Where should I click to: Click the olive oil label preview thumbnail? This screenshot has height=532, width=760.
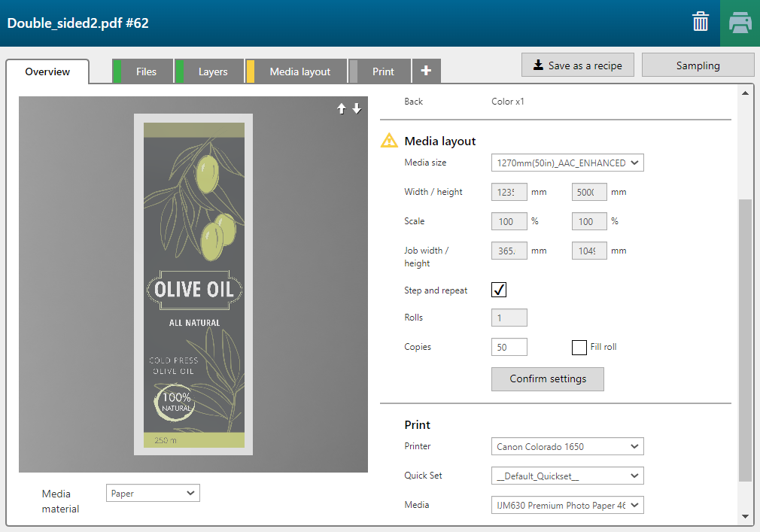(193, 284)
